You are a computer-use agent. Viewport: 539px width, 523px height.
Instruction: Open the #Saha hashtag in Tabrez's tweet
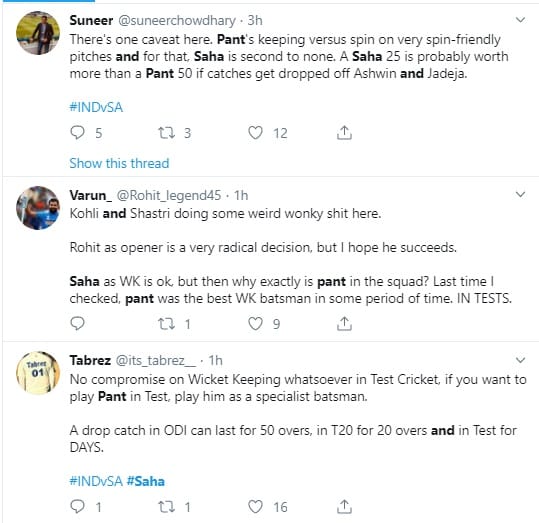click(x=146, y=481)
